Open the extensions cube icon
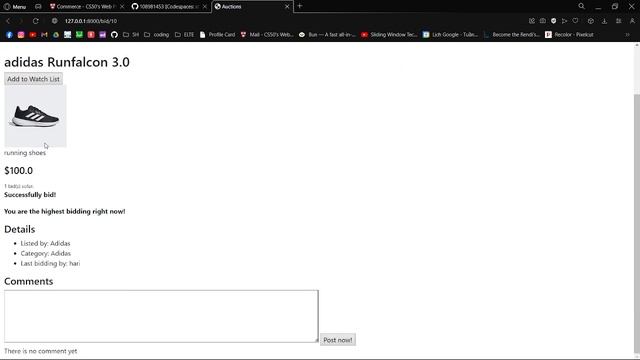This screenshot has width=640, height=360. [591, 21]
